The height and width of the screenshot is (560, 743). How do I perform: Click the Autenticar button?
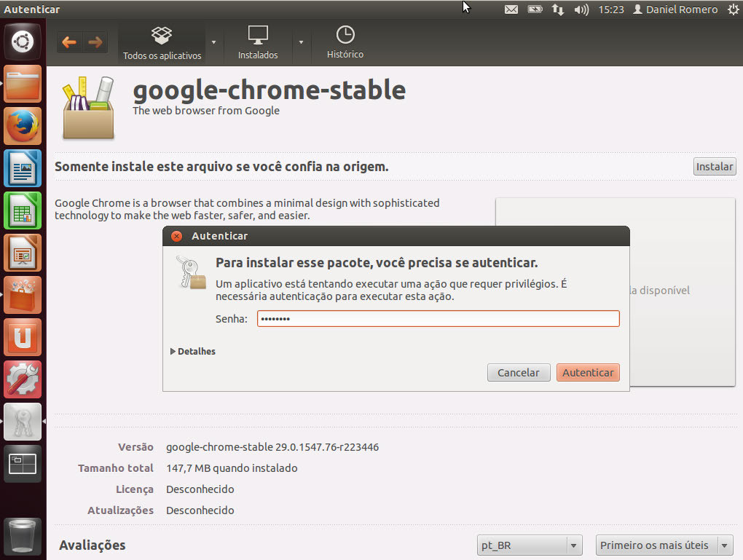(x=588, y=372)
